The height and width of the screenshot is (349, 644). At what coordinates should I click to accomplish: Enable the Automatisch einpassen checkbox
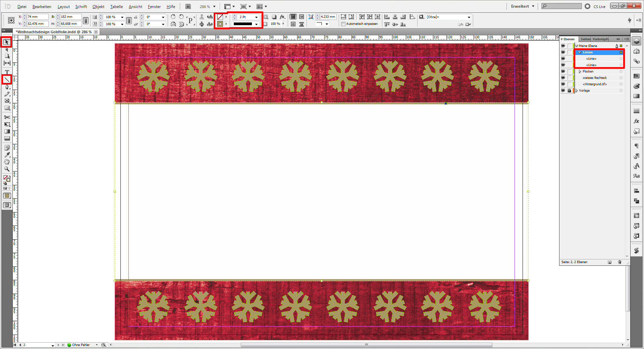point(343,24)
